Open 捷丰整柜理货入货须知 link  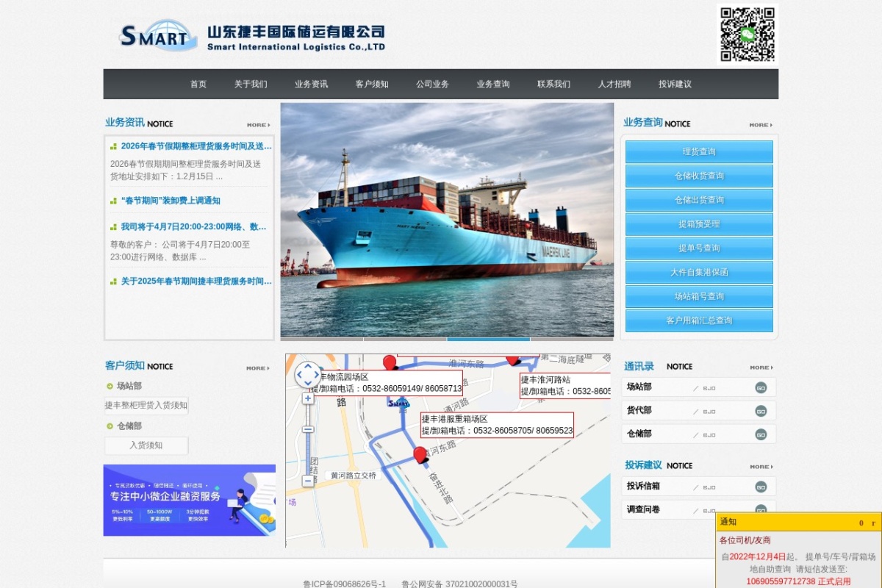click(x=146, y=405)
